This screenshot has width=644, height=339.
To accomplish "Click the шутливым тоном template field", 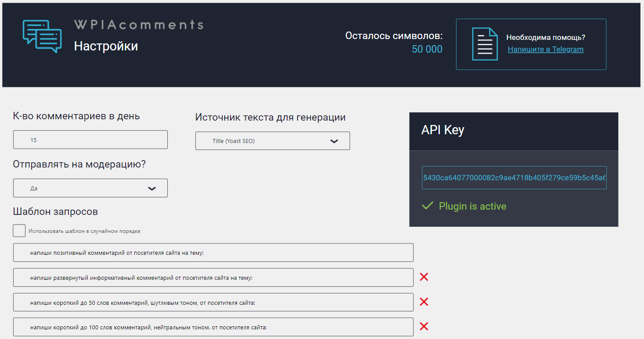I will tap(213, 302).
